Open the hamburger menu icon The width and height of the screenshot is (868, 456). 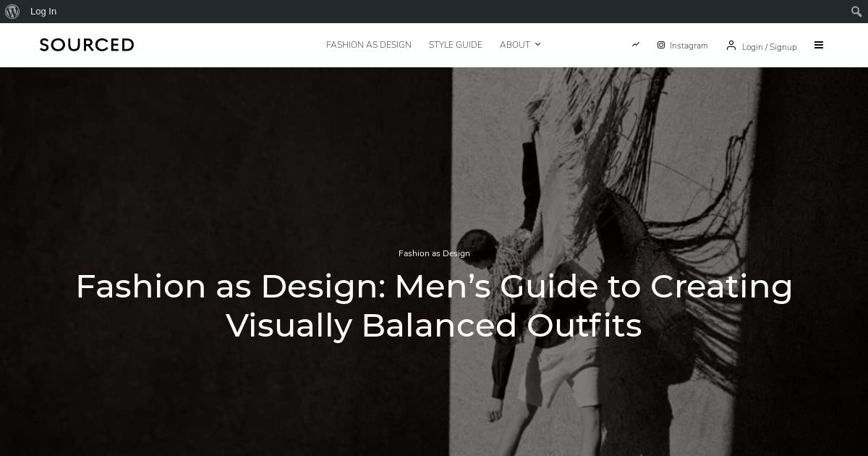point(819,45)
